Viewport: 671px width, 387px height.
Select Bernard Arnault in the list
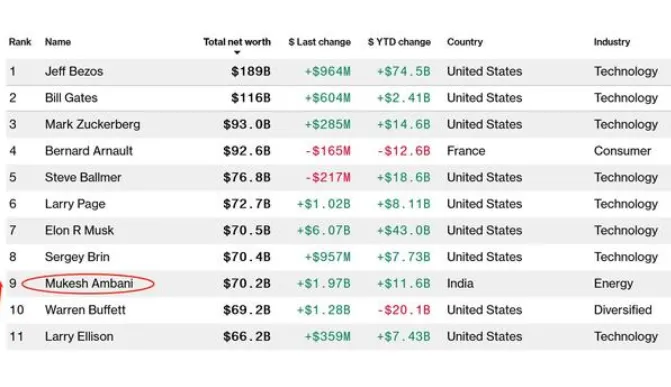click(x=89, y=151)
